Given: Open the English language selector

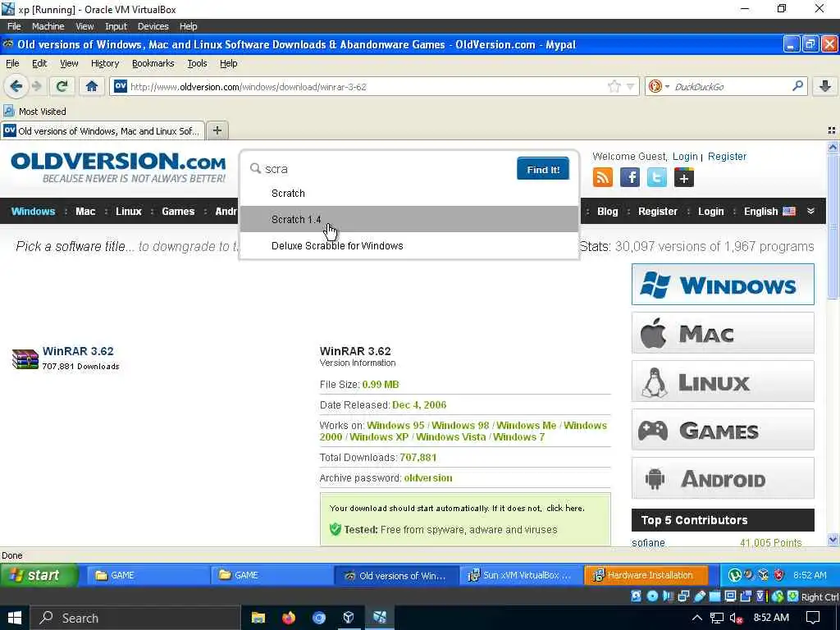Looking at the screenshot, I should [x=769, y=211].
